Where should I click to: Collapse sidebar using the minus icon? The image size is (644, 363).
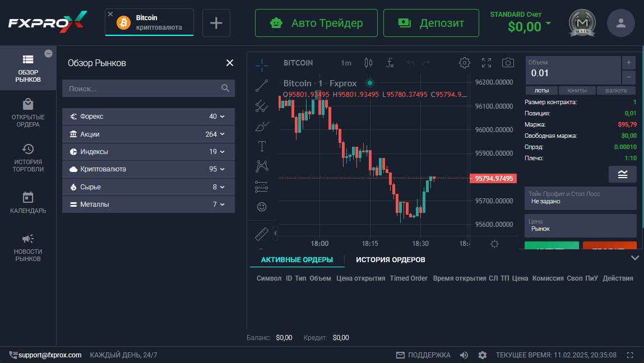pos(48,53)
